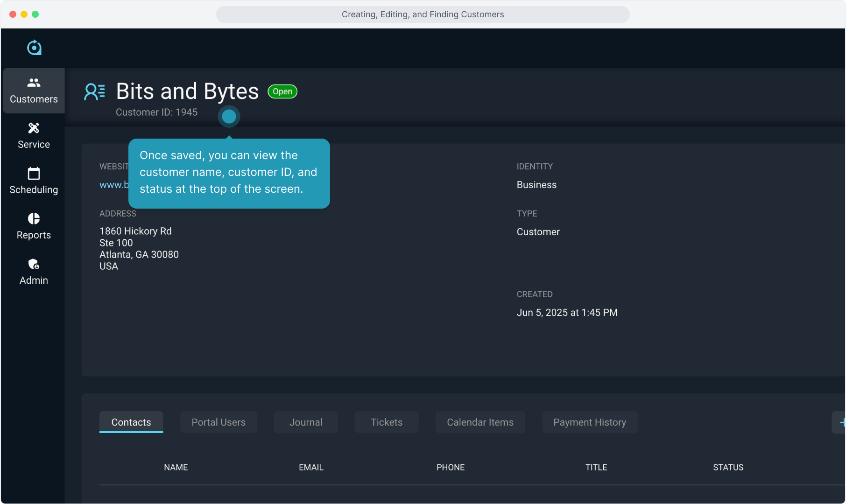Viewport: 846px width, 504px height.
Task: Click the EMAIL column header
Action: tap(311, 467)
